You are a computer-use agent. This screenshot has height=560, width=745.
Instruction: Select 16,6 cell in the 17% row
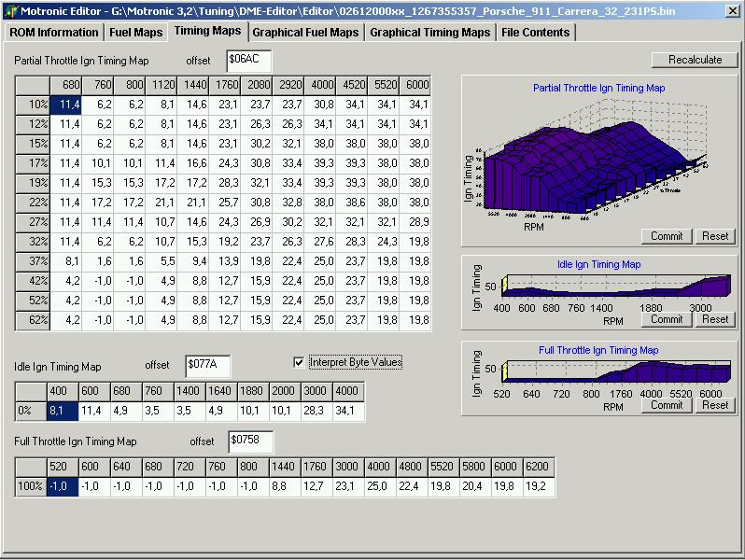click(193, 163)
